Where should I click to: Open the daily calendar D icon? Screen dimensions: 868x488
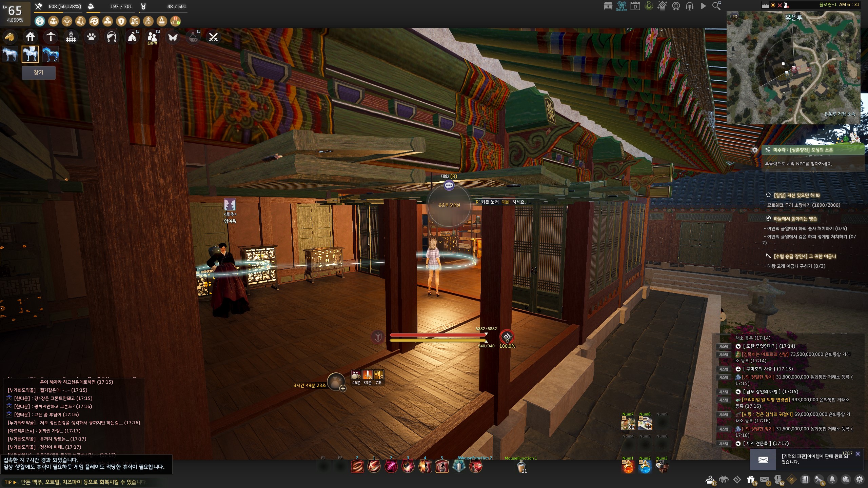635,6
